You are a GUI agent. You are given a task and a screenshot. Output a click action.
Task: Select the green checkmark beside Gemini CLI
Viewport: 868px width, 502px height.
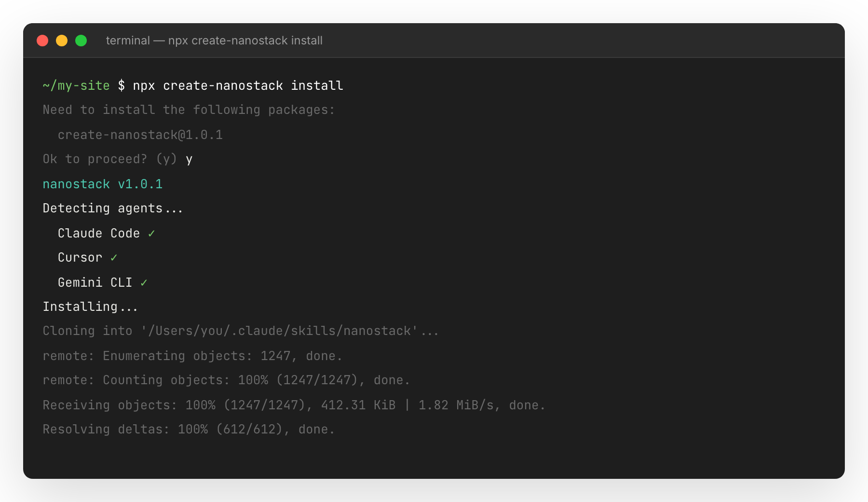(x=144, y=282)
